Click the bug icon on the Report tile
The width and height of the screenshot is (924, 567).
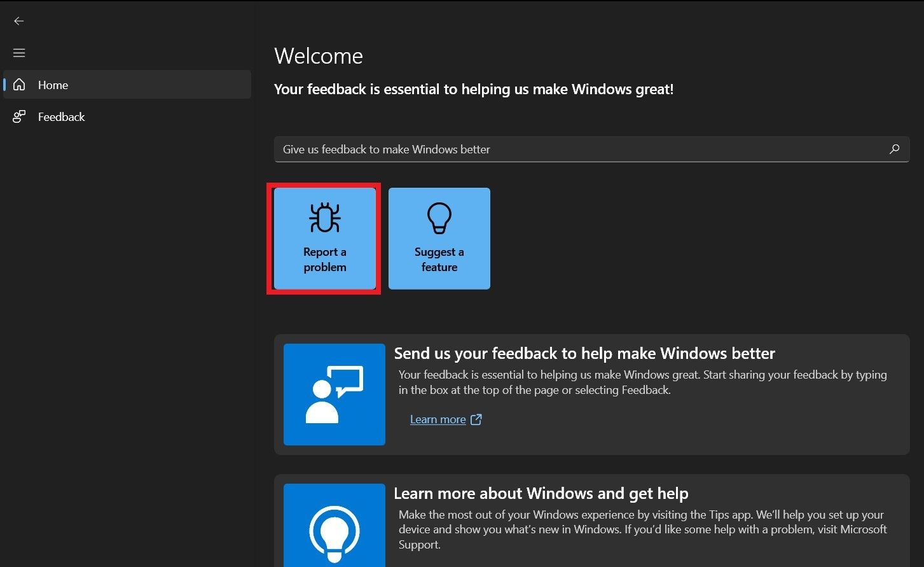coord(325,218)
